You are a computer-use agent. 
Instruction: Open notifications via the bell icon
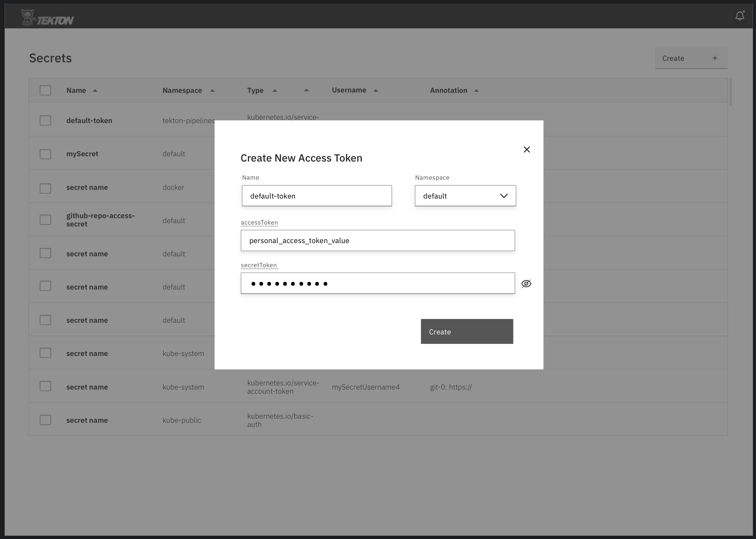pos(740,16)
